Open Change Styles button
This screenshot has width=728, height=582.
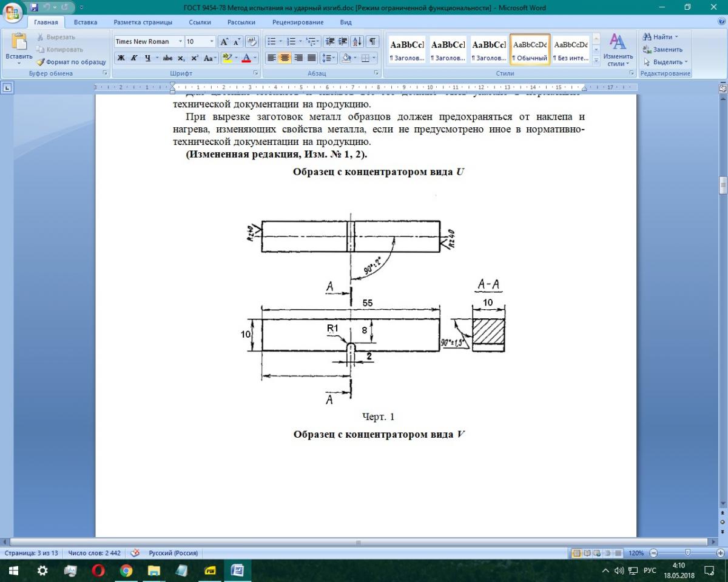pos(618,50)
